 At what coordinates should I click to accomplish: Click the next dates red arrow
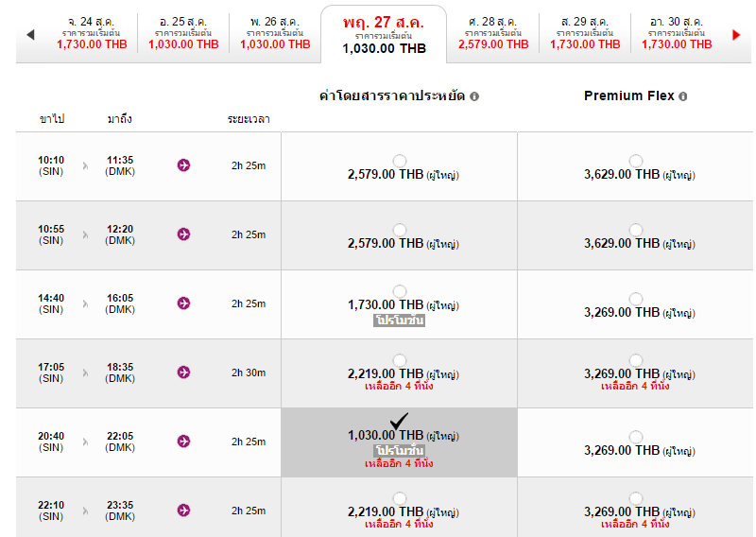click(736, 35)
